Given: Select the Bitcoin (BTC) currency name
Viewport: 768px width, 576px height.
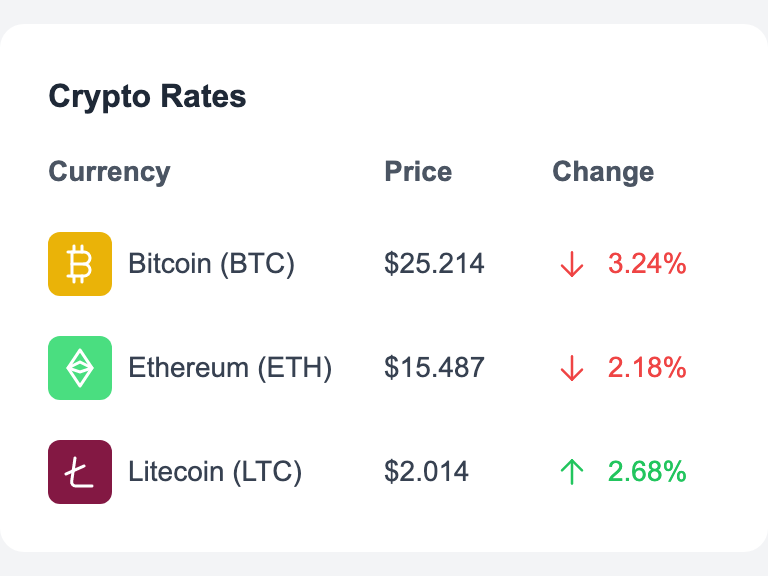Looking at the screenshot, I should (x=212, y=264).
